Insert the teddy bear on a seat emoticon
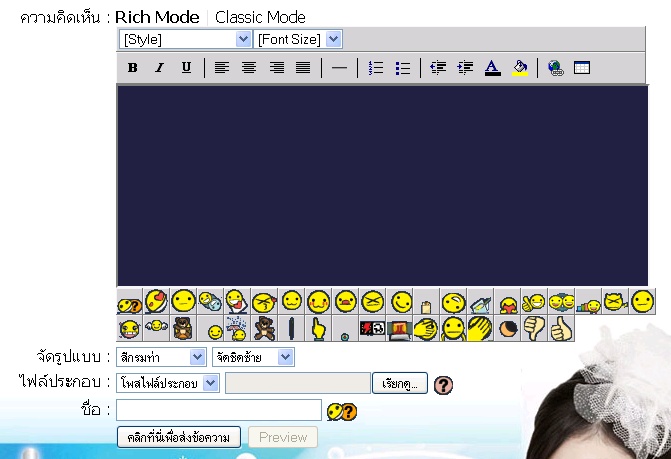The image size is (671, 459). 183,329
